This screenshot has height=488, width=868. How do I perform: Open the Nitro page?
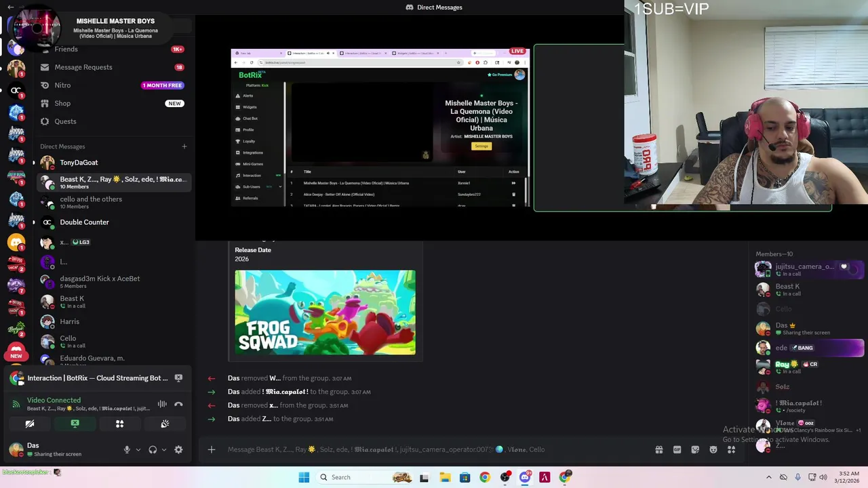[x=113, y=85]
